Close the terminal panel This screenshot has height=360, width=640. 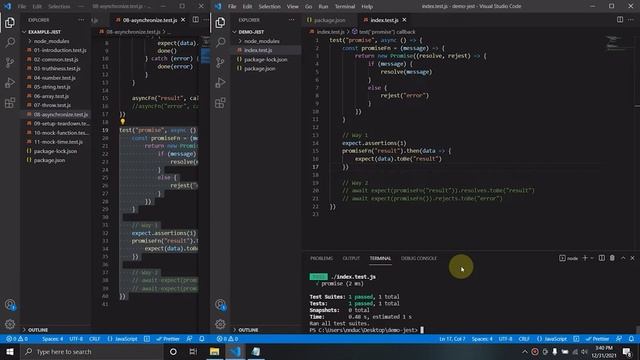632,258
